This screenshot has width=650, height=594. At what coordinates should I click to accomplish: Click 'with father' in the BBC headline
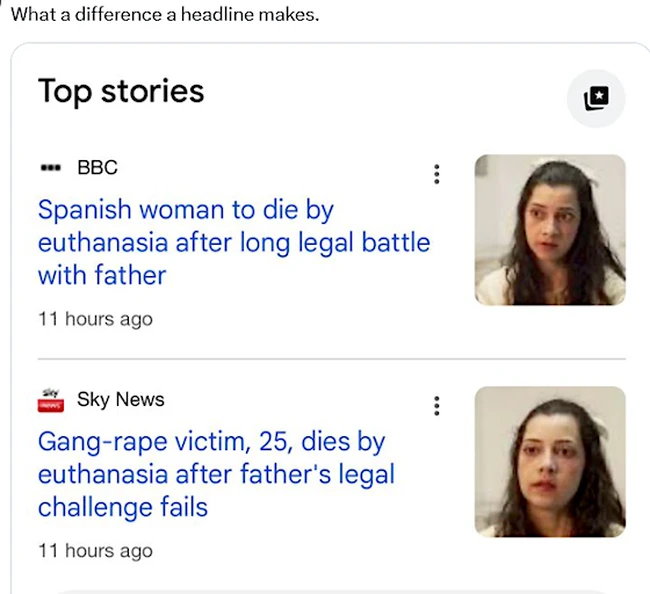pyautogui.click(x=101, y=275)
